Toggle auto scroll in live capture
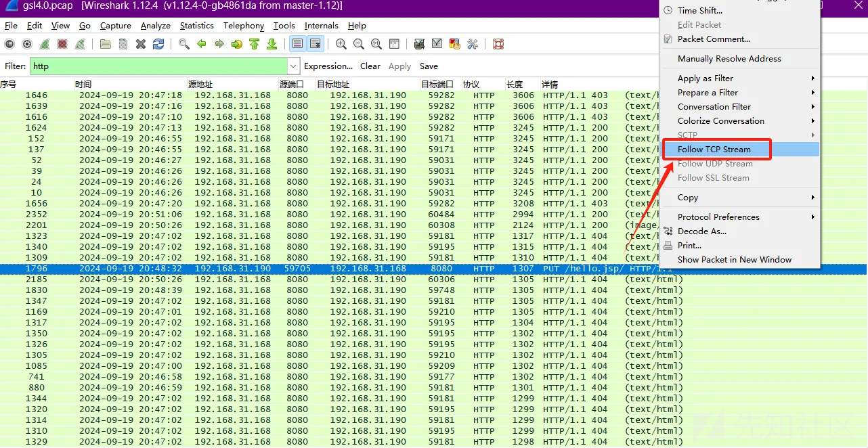 315,44
